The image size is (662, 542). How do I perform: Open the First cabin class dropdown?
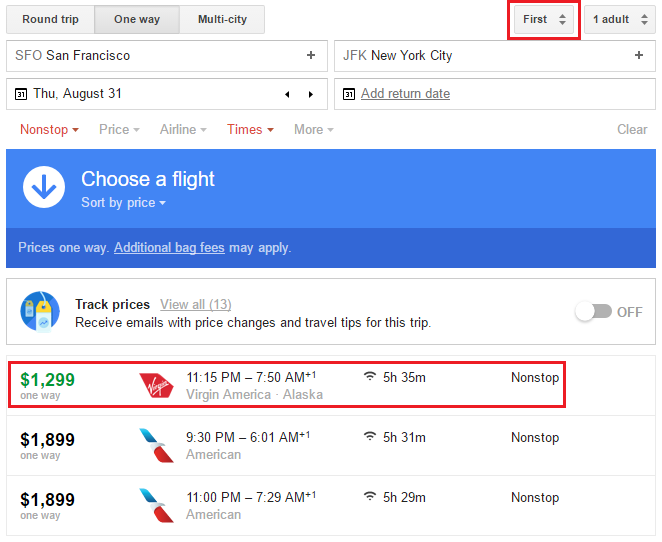coord(544,19)
